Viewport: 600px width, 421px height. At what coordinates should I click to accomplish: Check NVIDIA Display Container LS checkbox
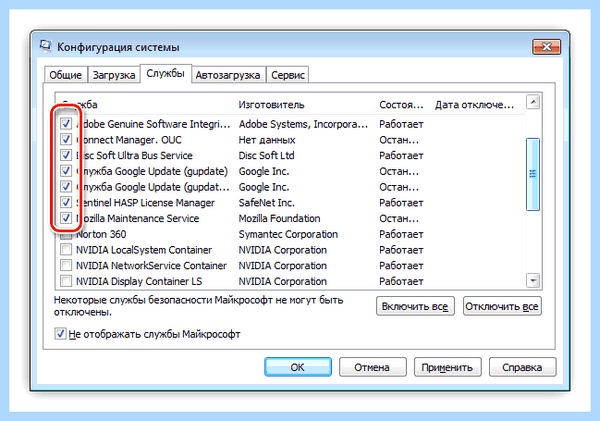click(66, 281)
